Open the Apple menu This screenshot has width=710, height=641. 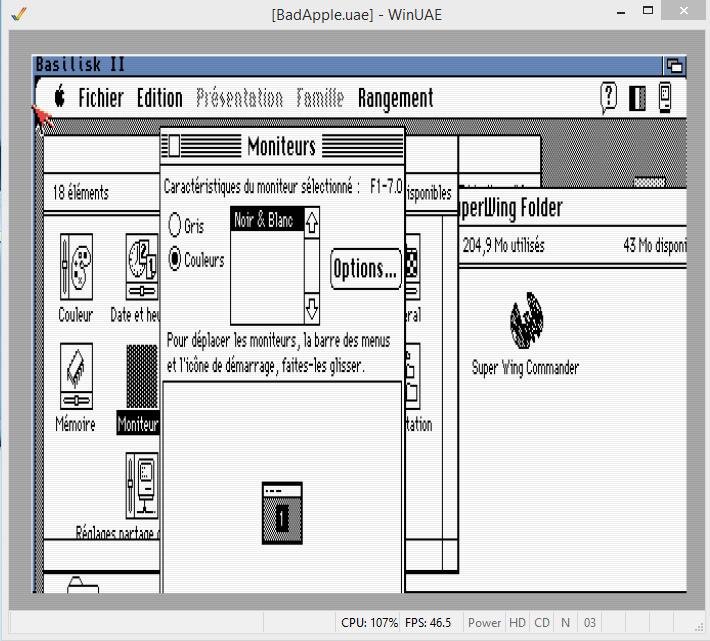(x=60, y=97)
